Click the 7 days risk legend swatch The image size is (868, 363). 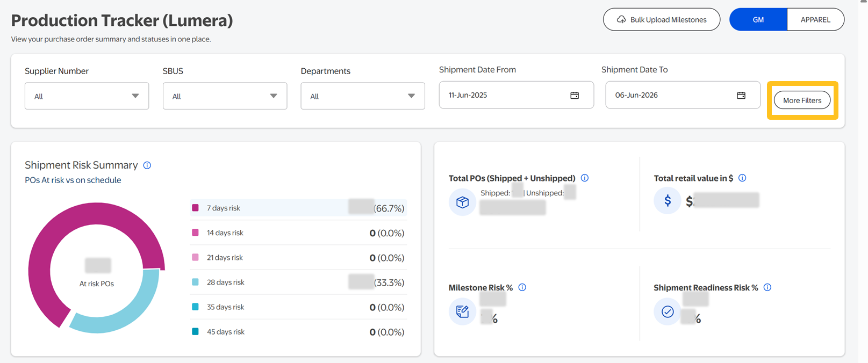pos(195,208)
